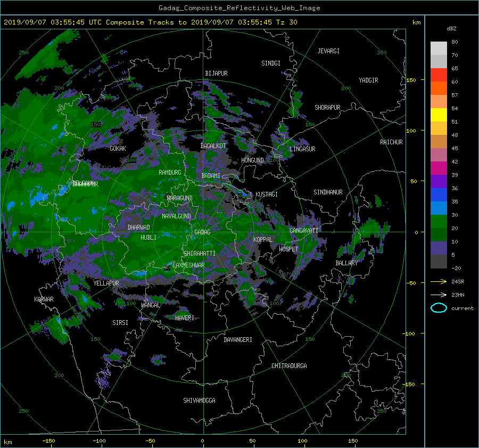Click the GOKAK city label
Image resolution: width=479 pixels, height=448 pixels.
(118, 149)
